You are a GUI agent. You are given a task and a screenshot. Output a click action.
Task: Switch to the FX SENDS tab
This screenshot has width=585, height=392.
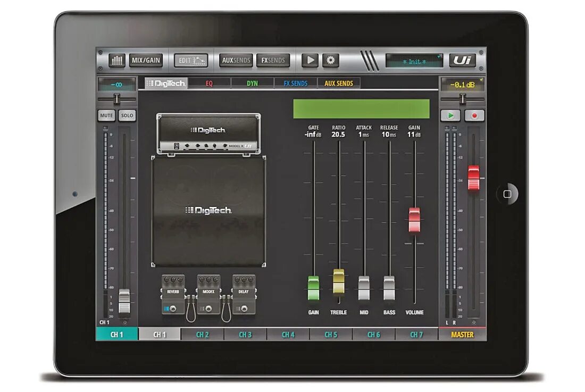(x=296, y=83)
